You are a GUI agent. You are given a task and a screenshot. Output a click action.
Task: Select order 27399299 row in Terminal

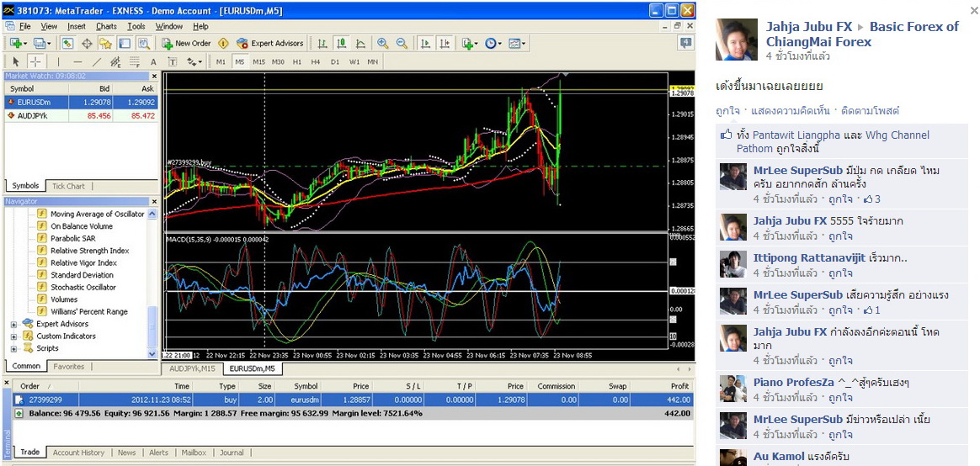click(x=353, y=400)
